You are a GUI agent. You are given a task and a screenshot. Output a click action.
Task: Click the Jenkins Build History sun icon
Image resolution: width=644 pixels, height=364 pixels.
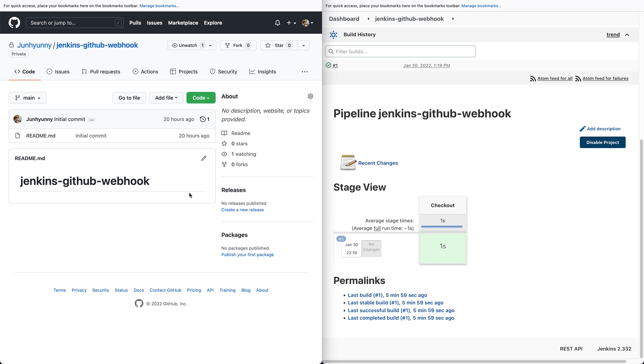pos(333,34)
